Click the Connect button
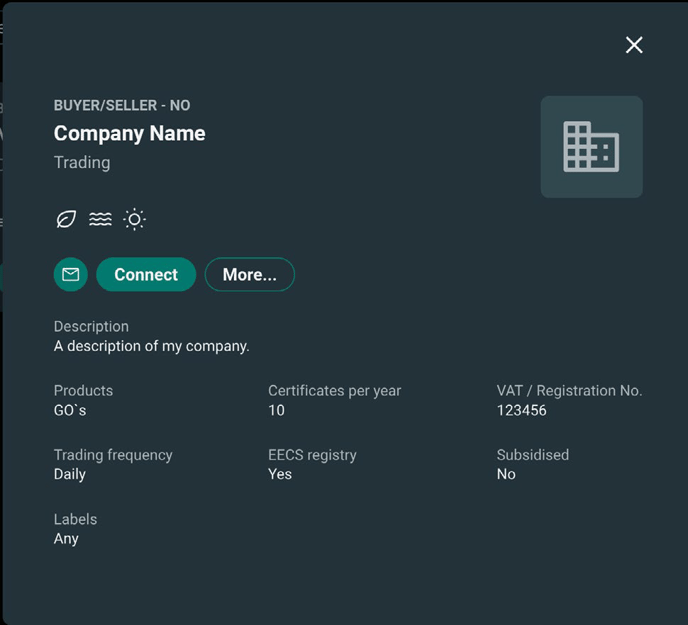The width and height of the screenshot is (688, 625). pos(146,274)
